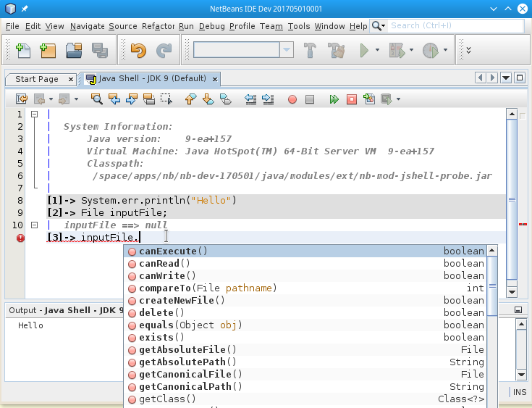This screenshot has width=532, height=408.
Task: Open the Refactor menu
Action: (x=158, y=26)
